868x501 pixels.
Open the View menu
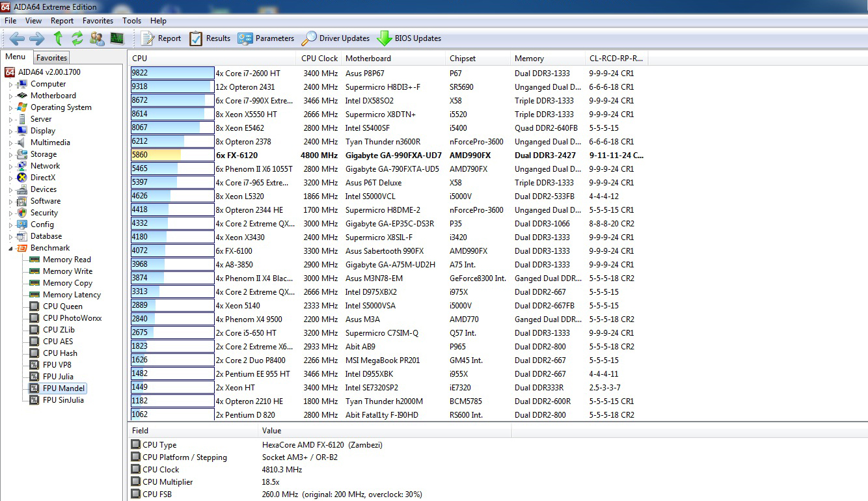pos(33,21)
